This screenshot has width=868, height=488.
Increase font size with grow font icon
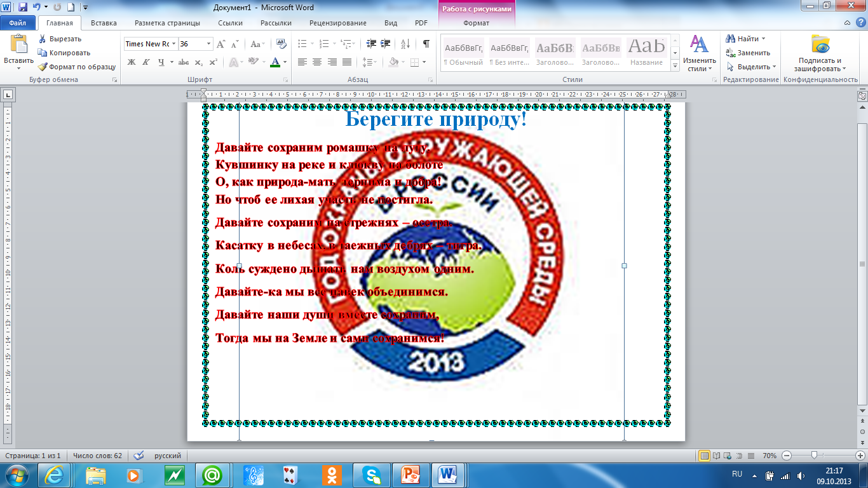pyautogui.click(x=221, y=44)
